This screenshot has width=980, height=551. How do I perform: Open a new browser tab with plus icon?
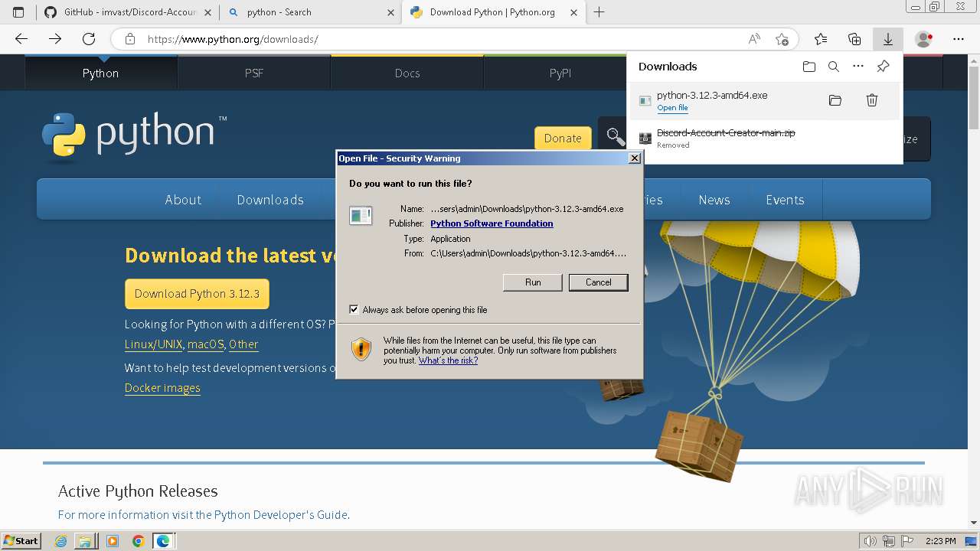(x=599, y=12)
